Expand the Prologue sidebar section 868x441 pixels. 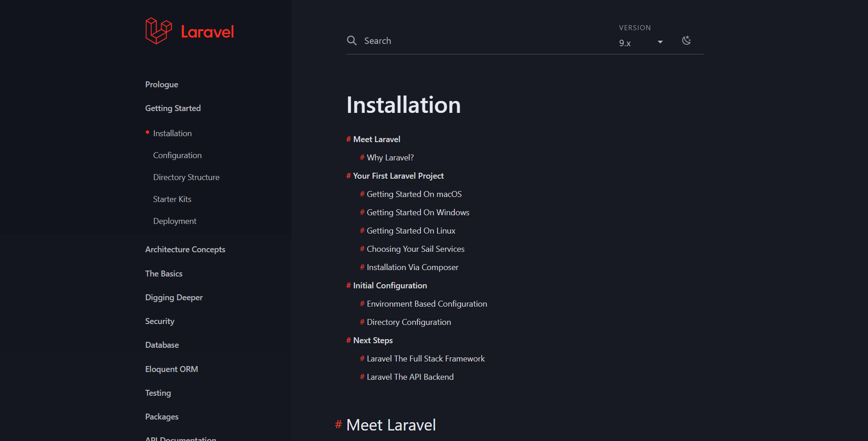pyautogui.click(x=162, y=85)
